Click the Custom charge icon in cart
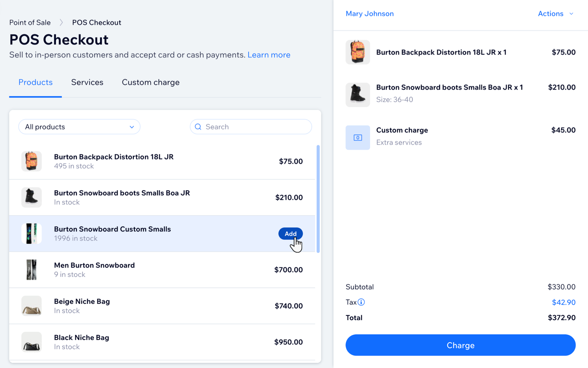 tap(358, 137)
